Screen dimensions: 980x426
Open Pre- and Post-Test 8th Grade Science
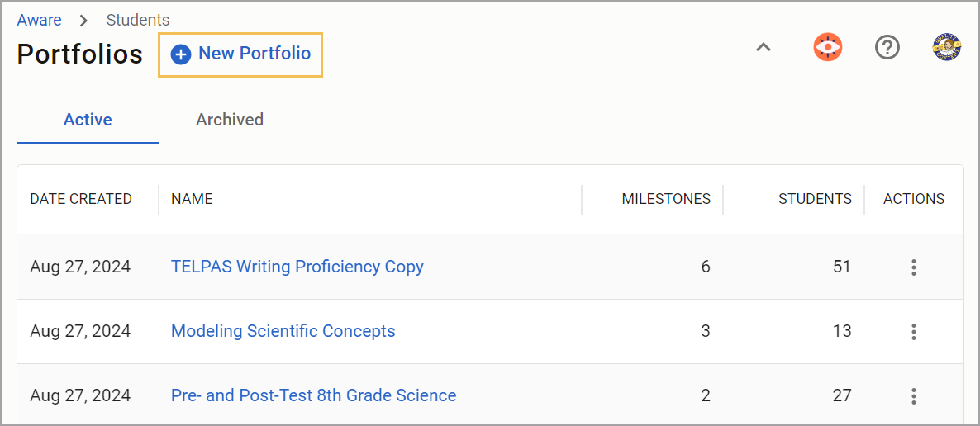click(314, 395)
